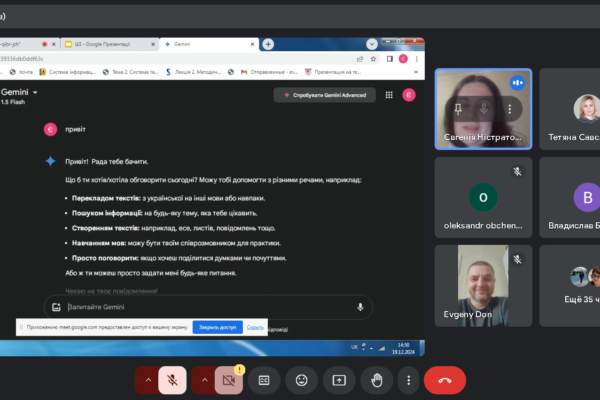Image resolution: width=600 pixels, height=400 pixels.
Task: Open Chrome profile avatar in toolbar
Action: pyautogui.click(x=403, y=59)
